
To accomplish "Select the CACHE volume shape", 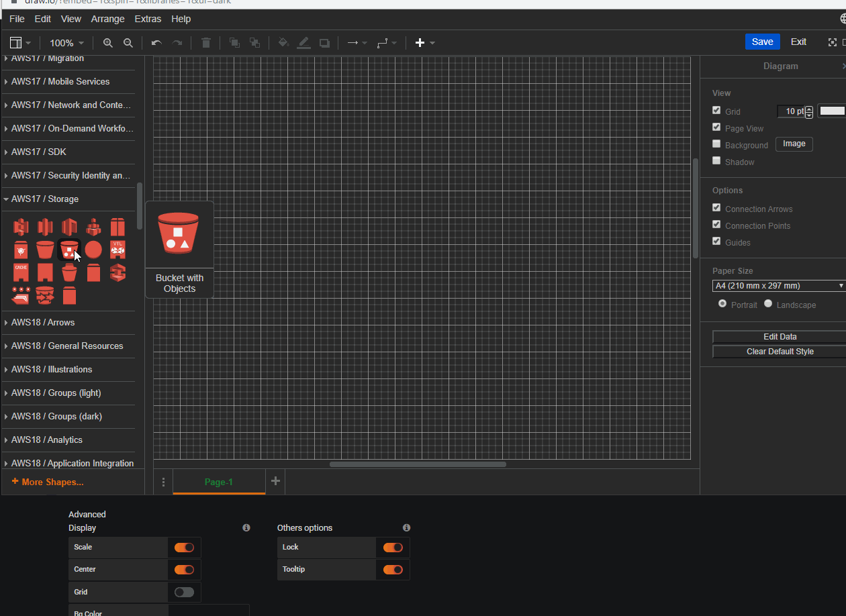I will [21, 272].
